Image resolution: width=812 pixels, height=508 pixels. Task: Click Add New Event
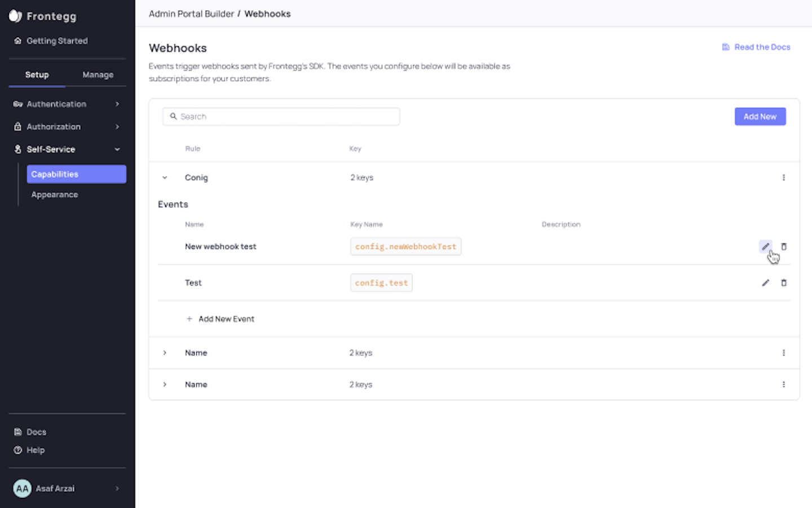[x=226, y=319]
